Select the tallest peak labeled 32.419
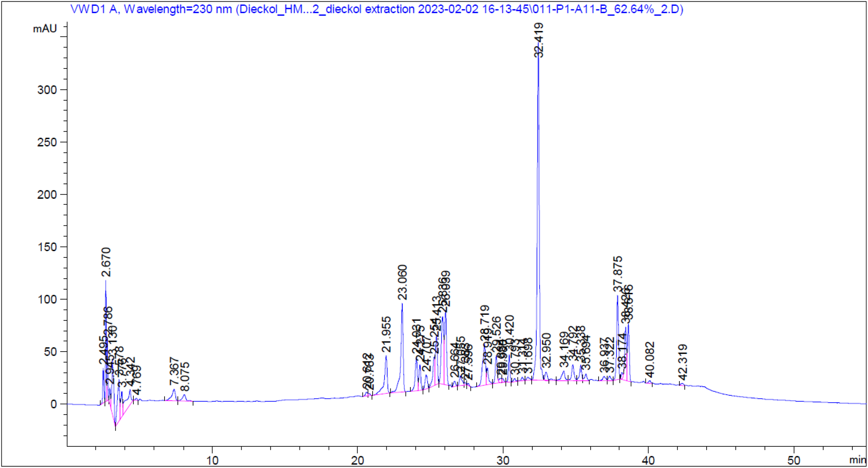The image size is (868, 468). tap(538, 42)
